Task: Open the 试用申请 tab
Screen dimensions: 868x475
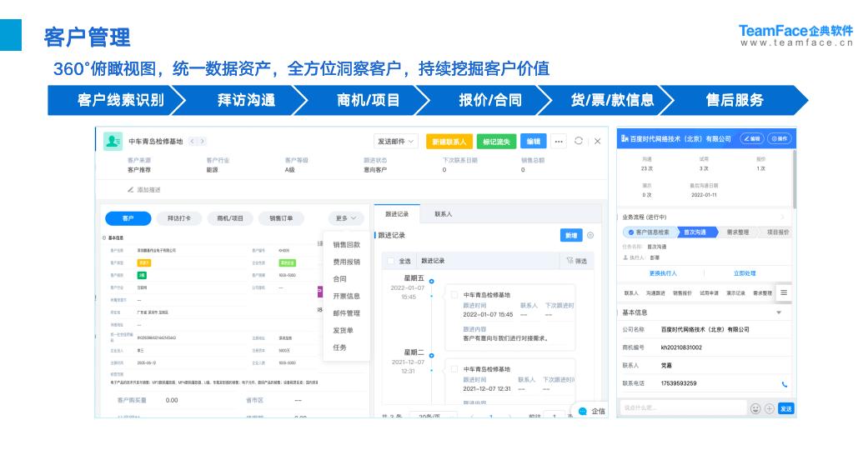Action: pos(709,293)
